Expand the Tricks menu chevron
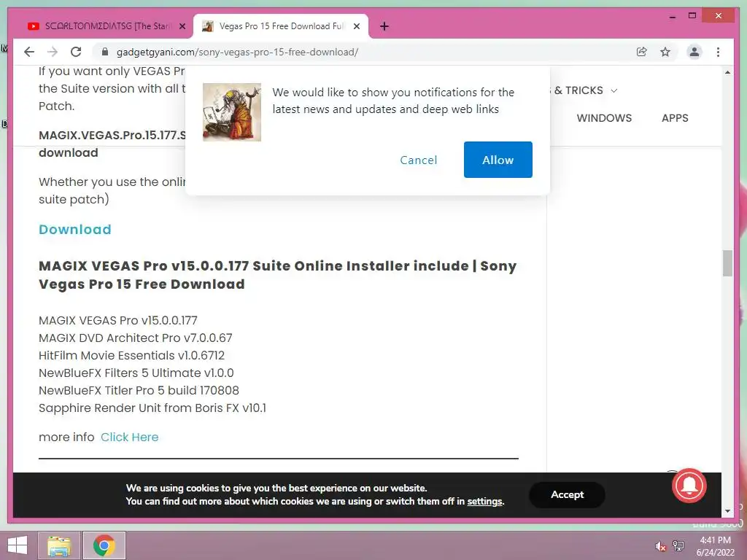The image size is (747, 560). pos(614,90)
